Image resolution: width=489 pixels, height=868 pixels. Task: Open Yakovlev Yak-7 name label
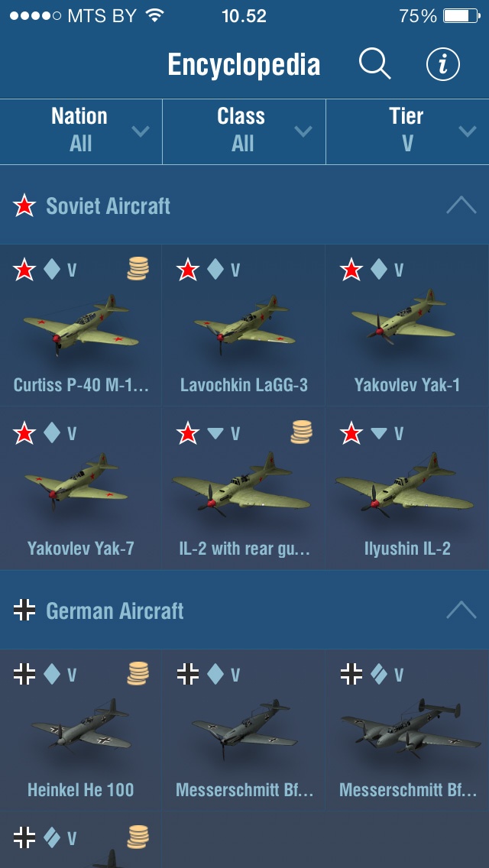[x=81, y=549]
